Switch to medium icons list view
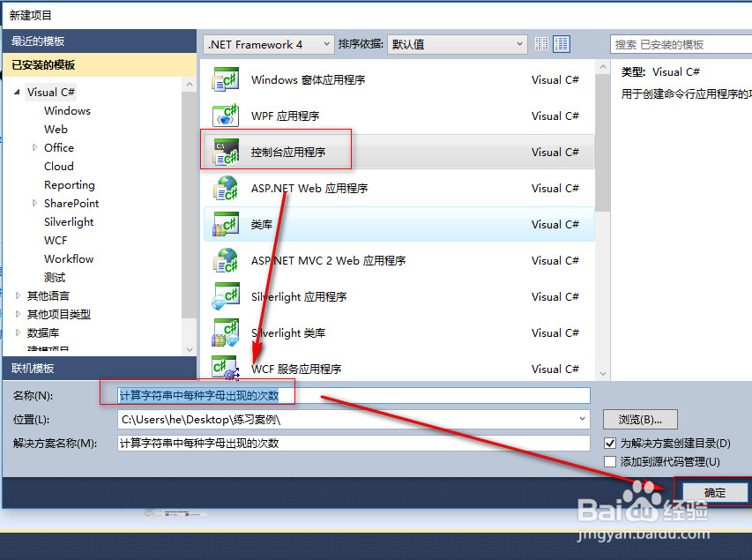The height and width of the screenshot is (560, 752). [561, 44]
